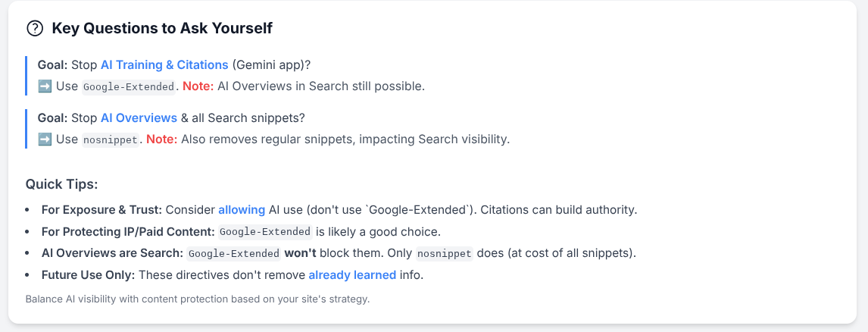The image size is (868, 332).
Task: Click 'For Exposure & Trust' bullet label
Action: click(101, 210)
